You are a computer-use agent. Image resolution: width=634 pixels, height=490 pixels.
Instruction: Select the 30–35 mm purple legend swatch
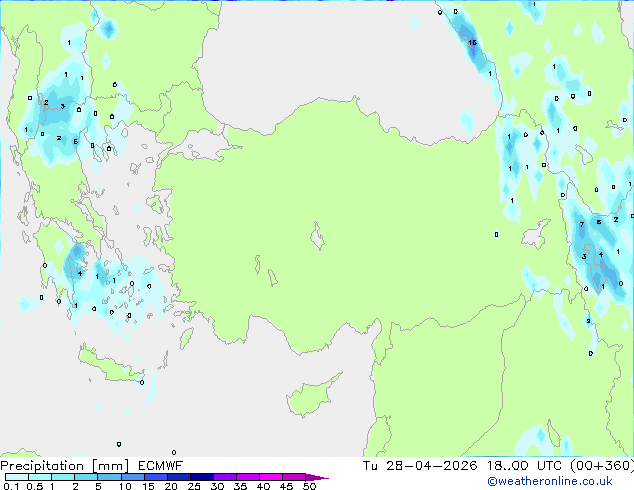coord(224,477)
